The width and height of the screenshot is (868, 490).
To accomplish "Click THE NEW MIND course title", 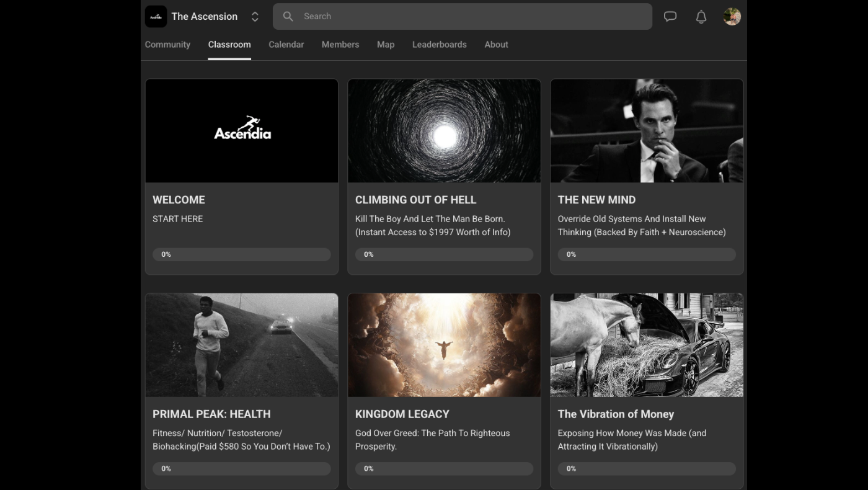I will [596, 200].
